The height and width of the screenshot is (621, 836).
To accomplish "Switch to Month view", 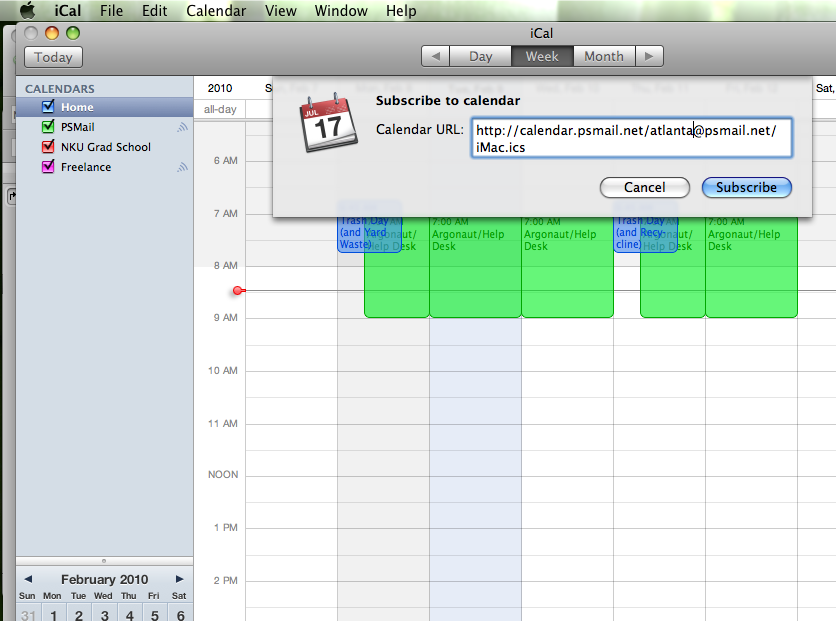I will click(x=604, y=57).
